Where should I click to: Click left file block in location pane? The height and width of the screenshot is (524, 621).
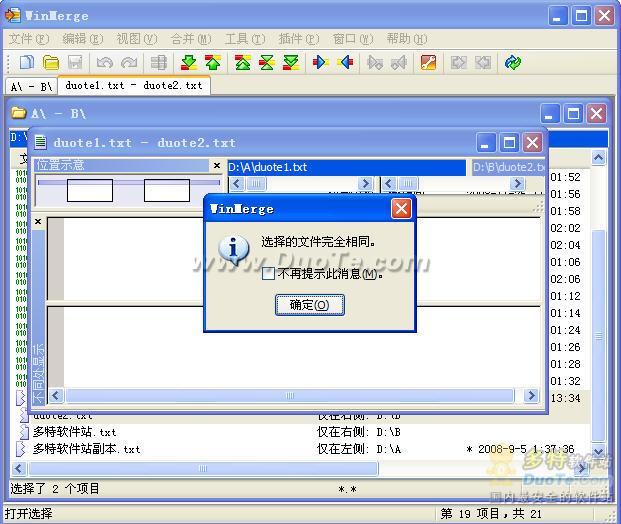click(90, 190)
